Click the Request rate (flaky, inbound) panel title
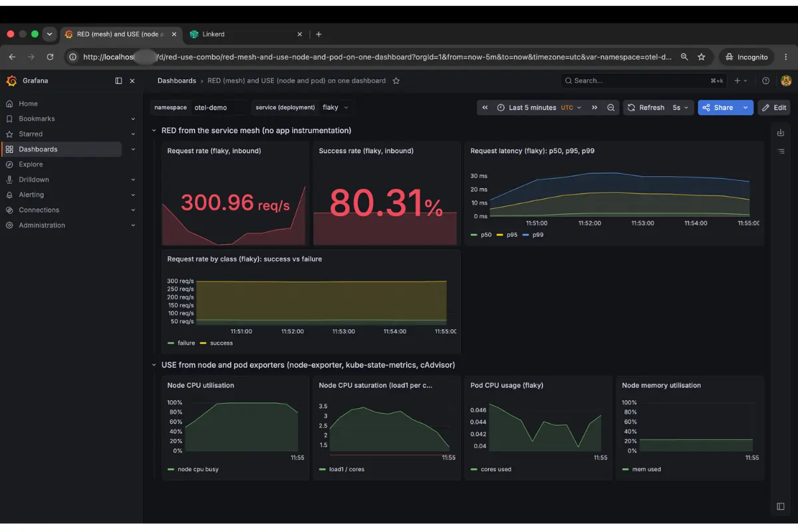The width and height of the screenshot is (798, 532). point(214,151)
